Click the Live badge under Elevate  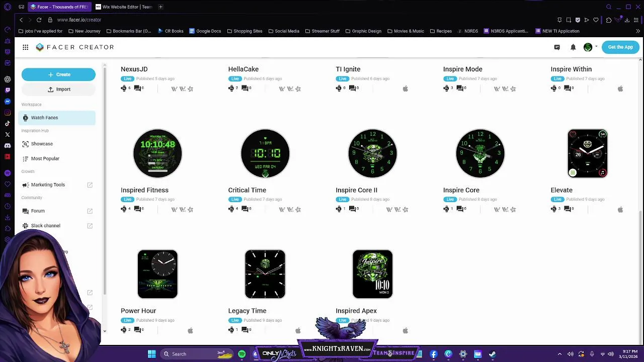(x=557, y=200)
